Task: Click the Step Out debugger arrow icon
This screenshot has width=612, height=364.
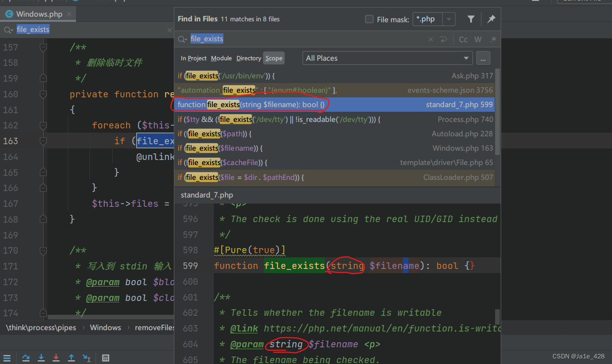Action: (x=71, y=358)
